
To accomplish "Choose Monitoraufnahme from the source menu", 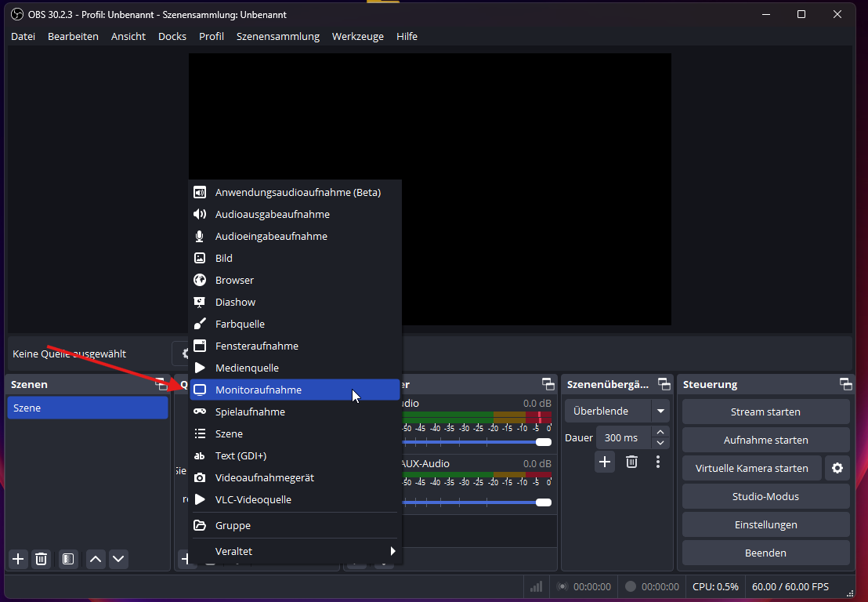I will point(295,390).
